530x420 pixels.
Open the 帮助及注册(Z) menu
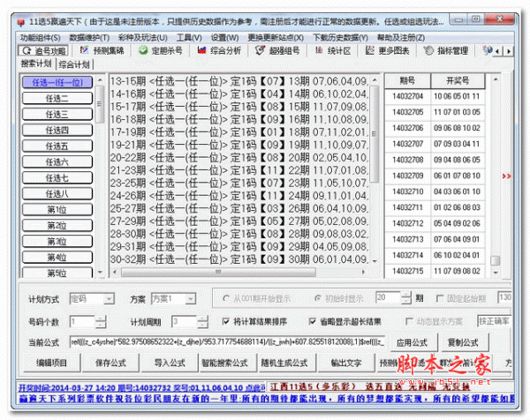401,37
